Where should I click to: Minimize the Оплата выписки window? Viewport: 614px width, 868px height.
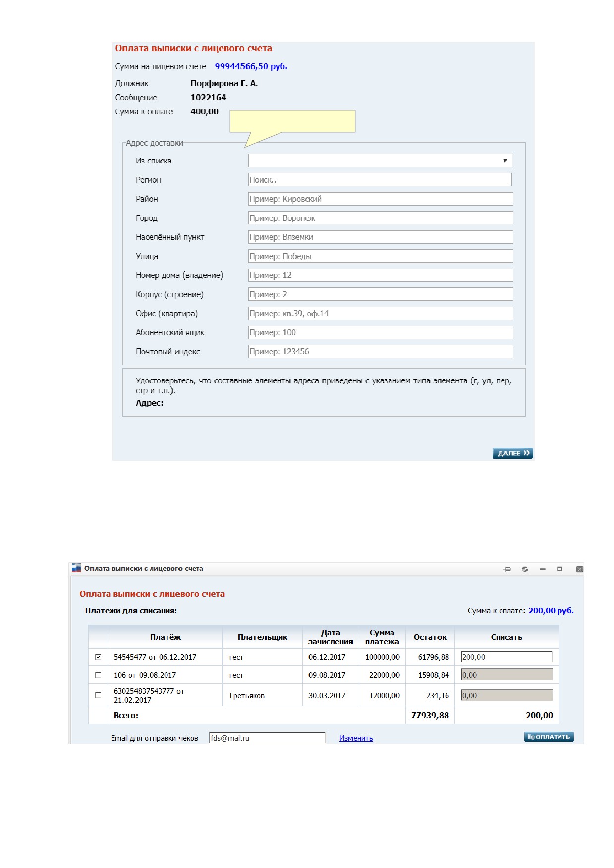click(542, 569)
